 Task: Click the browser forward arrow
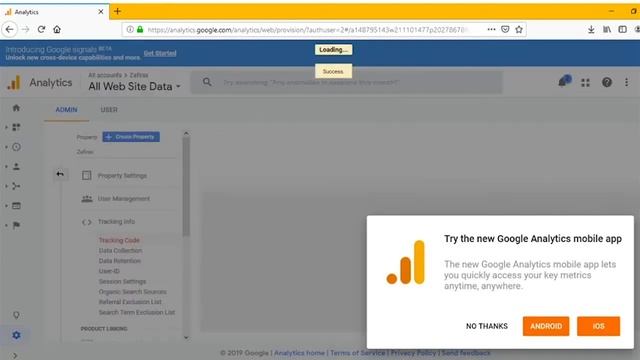[25, 29]
